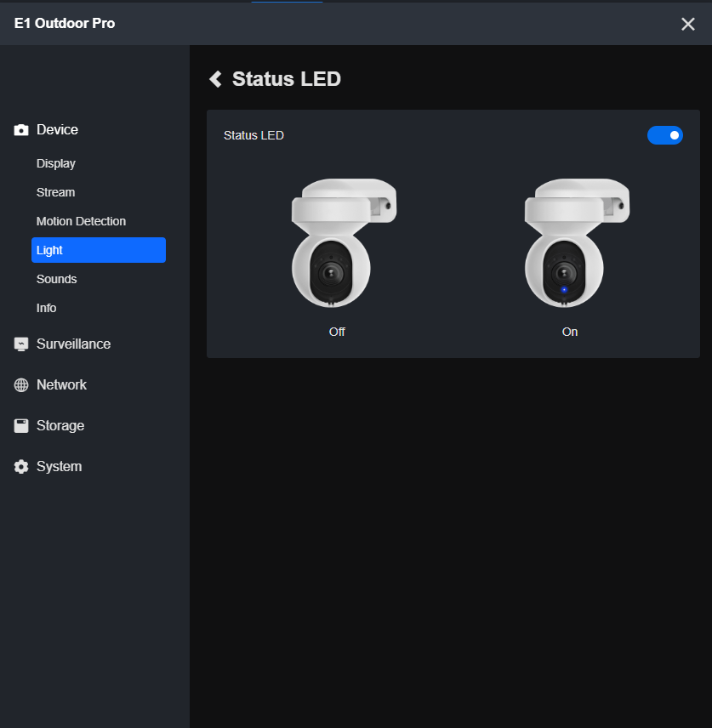
Task: Select the Network globe icon
Action: 20,384
